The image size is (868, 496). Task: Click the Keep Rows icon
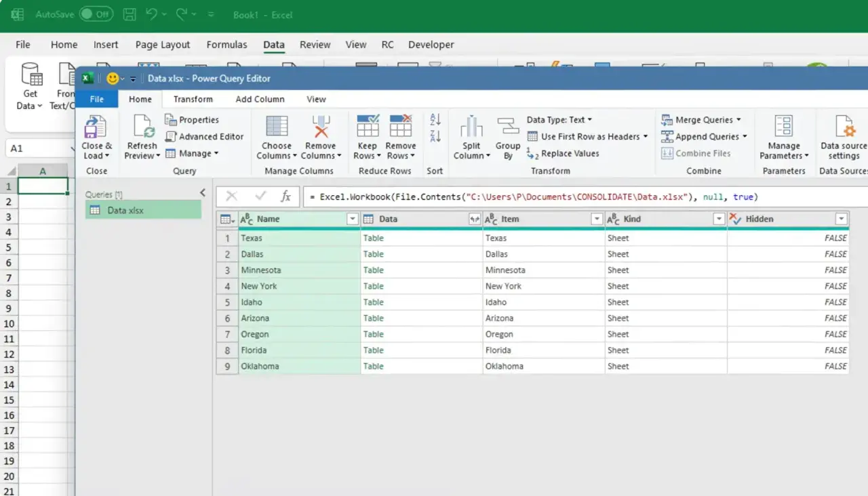coord(368,126)
